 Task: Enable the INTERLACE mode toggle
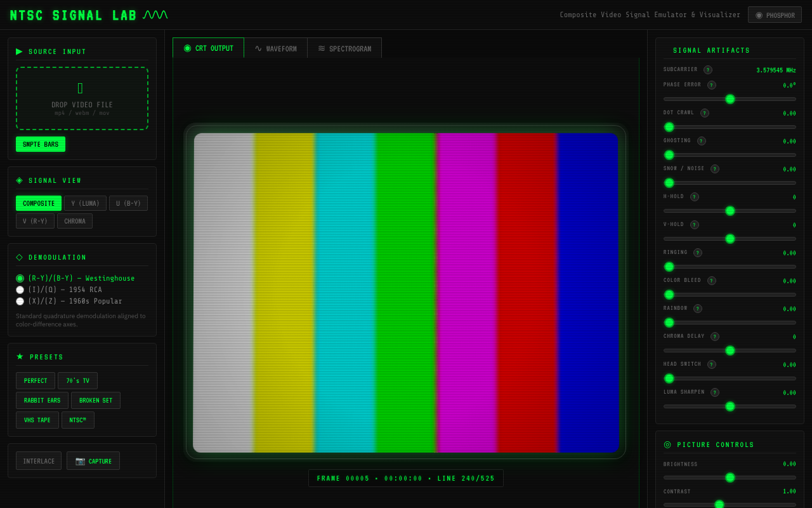click(38, 460)
